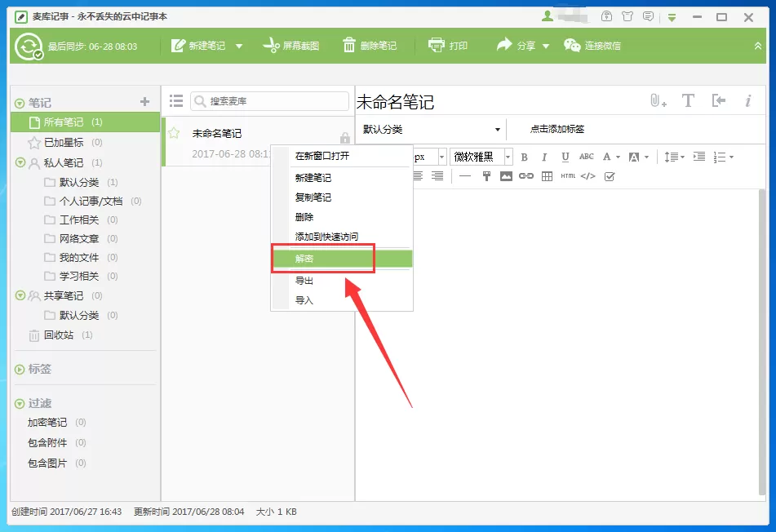
Task: Collapse the 共享笔记 tree node
Action: pos(20,295)
